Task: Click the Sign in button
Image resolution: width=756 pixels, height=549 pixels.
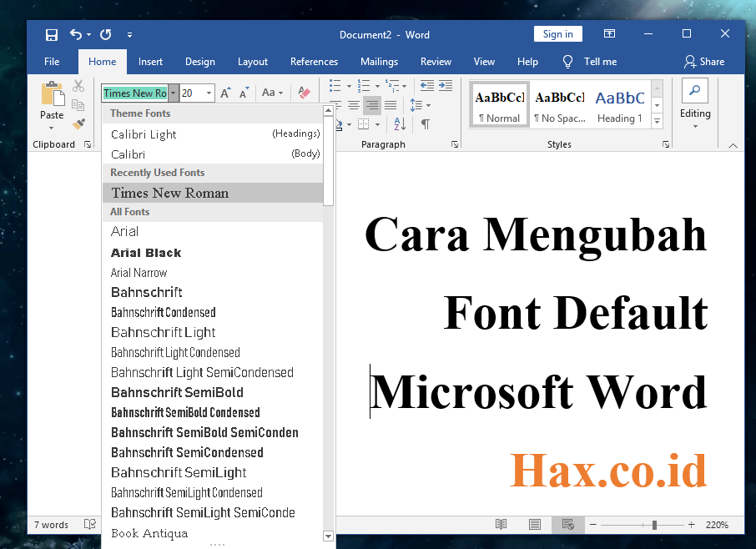Action: click(557, 34)
